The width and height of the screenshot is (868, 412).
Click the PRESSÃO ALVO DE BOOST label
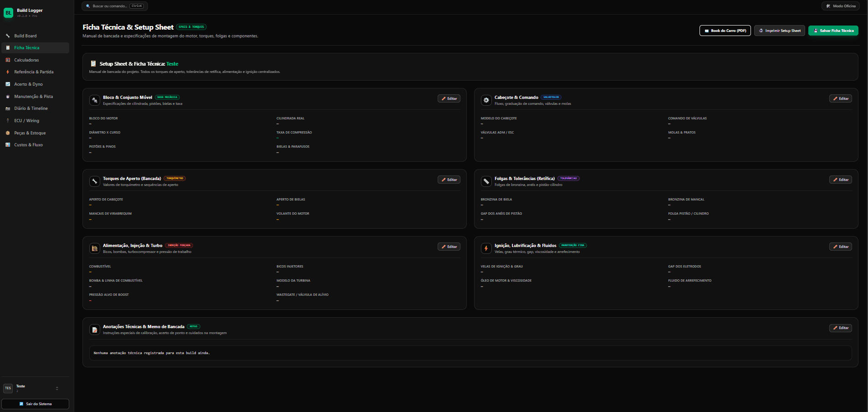[109, 295]
